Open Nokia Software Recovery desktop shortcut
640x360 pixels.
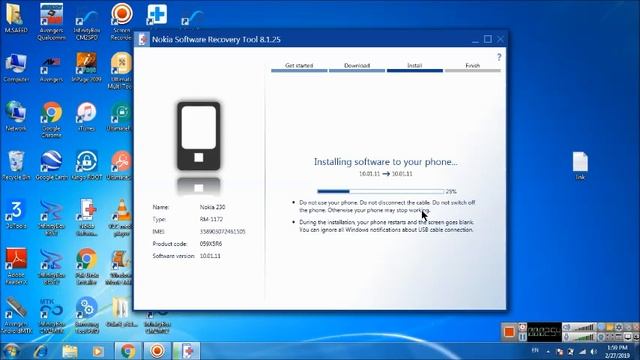tap(87, 218)
